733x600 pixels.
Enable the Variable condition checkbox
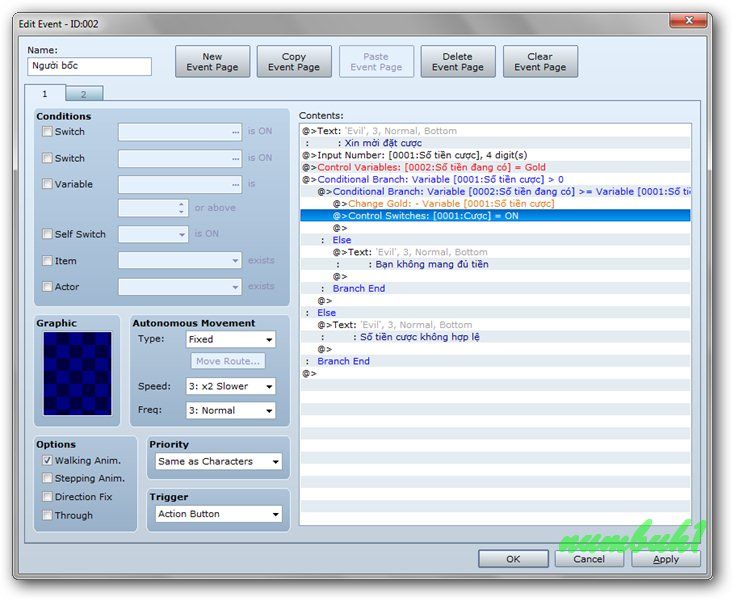tap(47, 184)
